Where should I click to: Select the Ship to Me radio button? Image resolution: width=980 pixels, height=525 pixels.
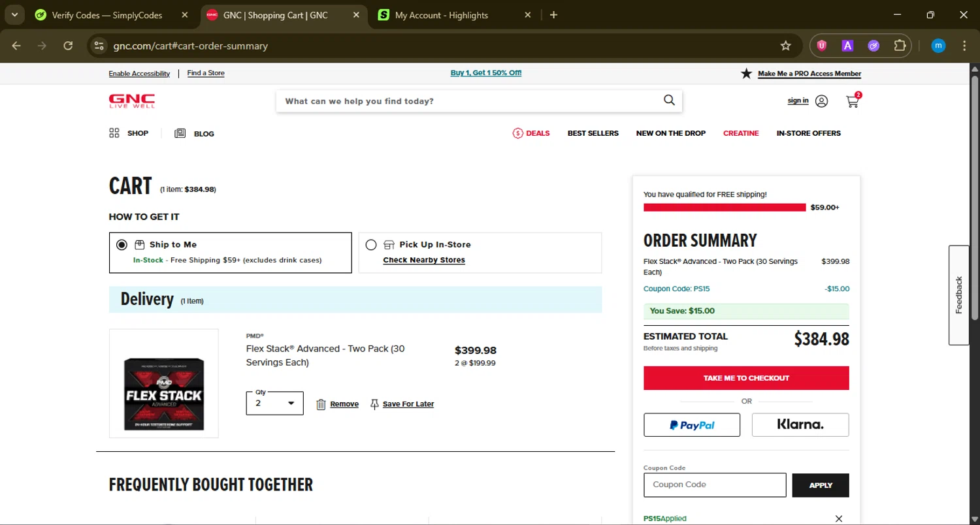(122, 245)
